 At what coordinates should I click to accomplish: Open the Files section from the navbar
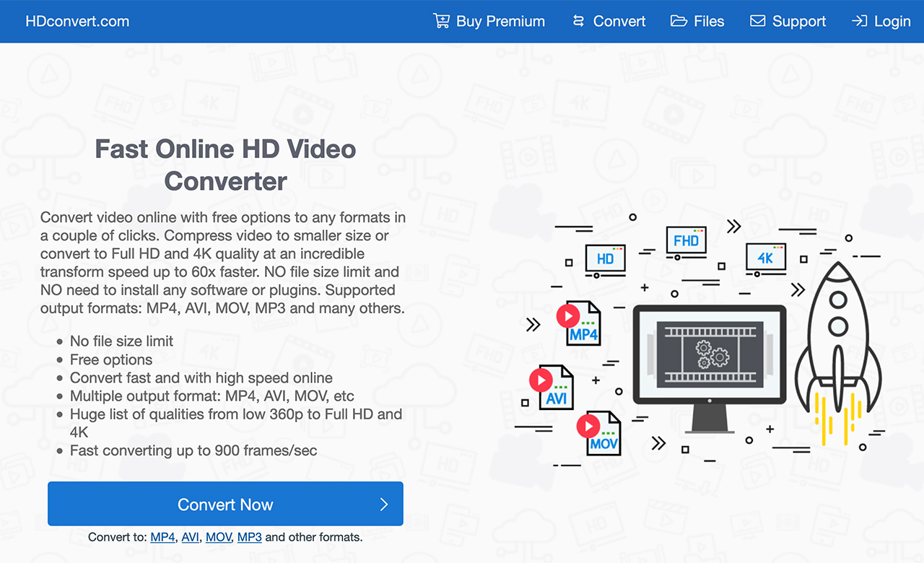[x=708, y=21]
